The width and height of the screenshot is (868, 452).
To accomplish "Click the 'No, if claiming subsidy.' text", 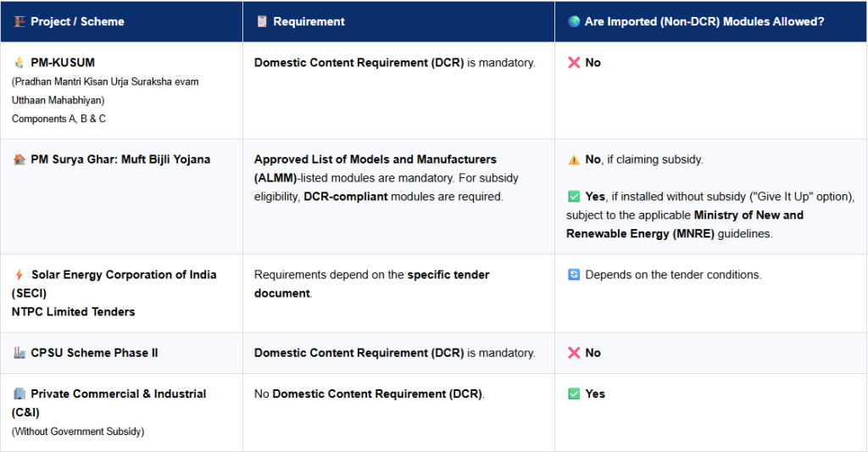I will (x=644, y=159).
